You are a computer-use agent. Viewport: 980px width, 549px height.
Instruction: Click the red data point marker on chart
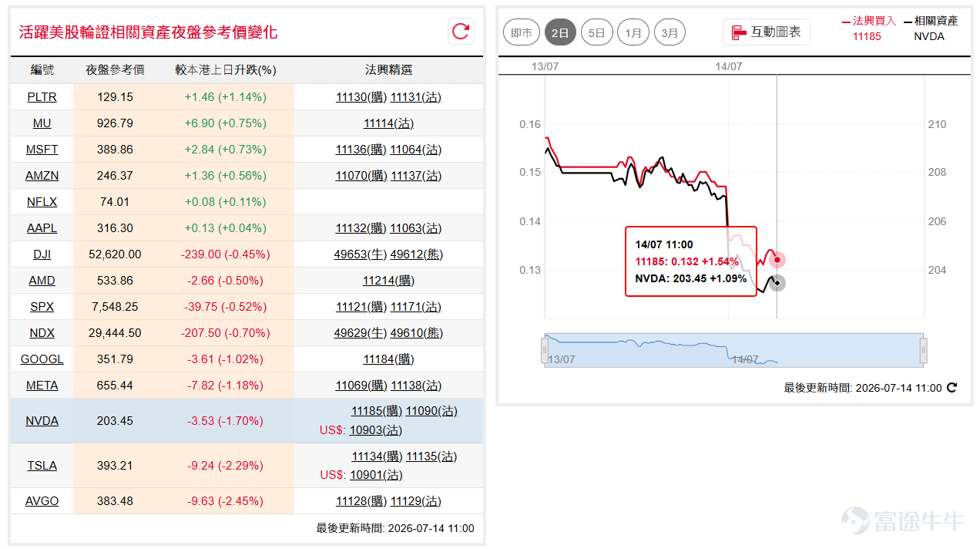(x=777, y=260)
